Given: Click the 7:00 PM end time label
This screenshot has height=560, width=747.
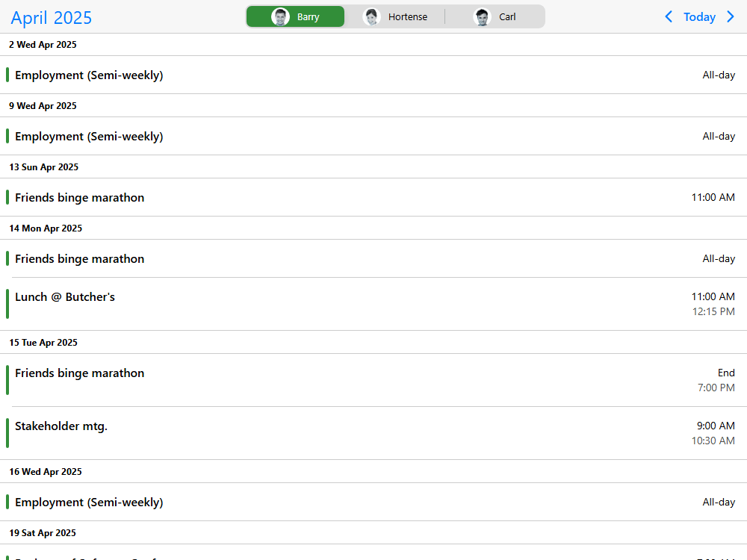Looking at the screenshot, I should [716, 388].
